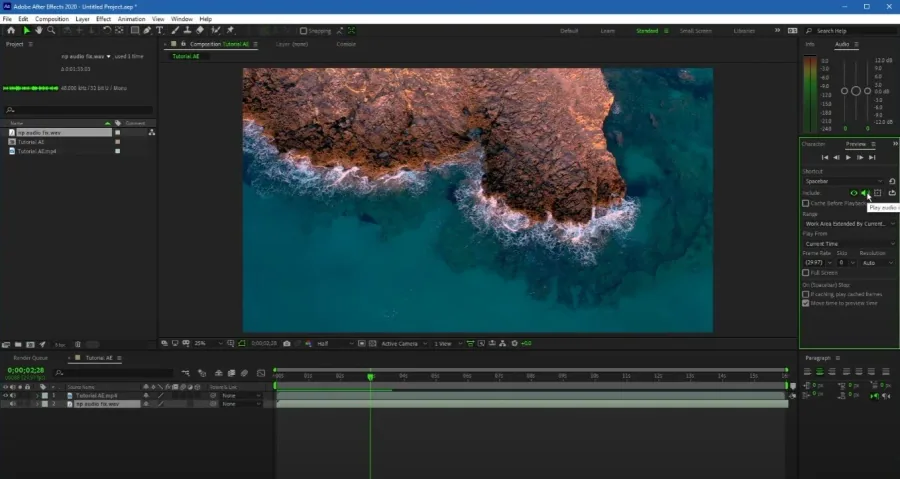Enable the Full Screen checkbox

click(x=805, y=273)
